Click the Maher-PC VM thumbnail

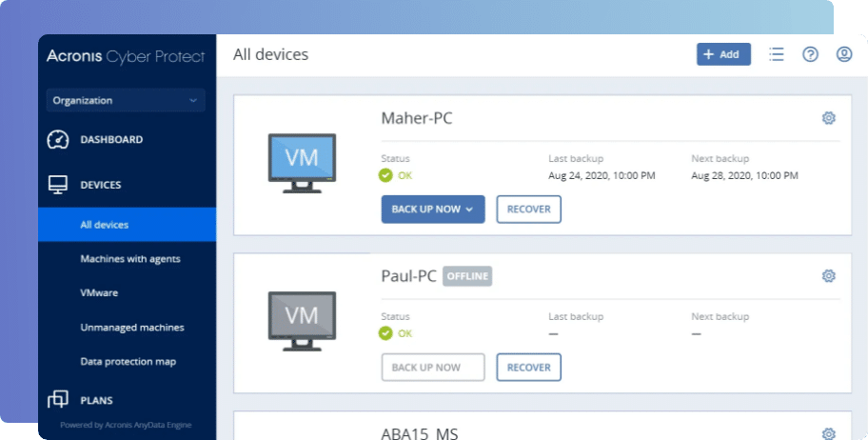click(302, 164)
